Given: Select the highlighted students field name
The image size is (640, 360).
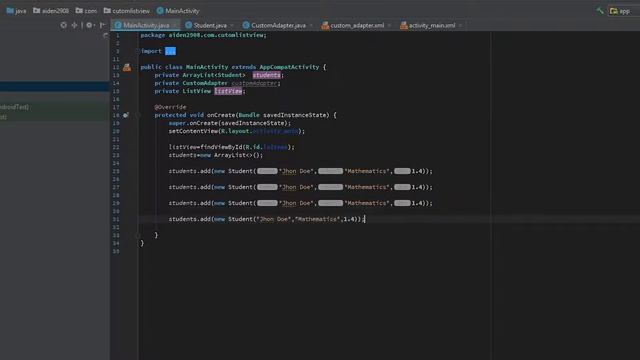Looking at the screenshot, I should pyautogui.click(x=267, y=75).
